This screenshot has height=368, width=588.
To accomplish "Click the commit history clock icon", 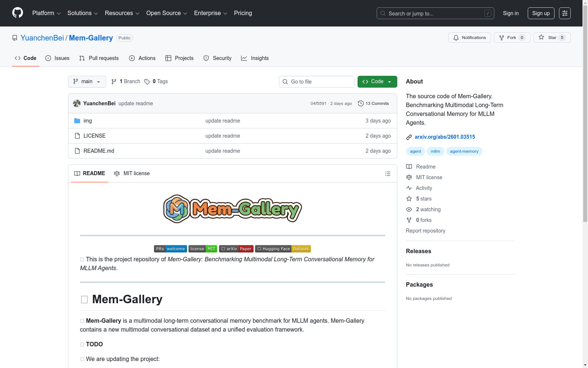I will 361,103.
